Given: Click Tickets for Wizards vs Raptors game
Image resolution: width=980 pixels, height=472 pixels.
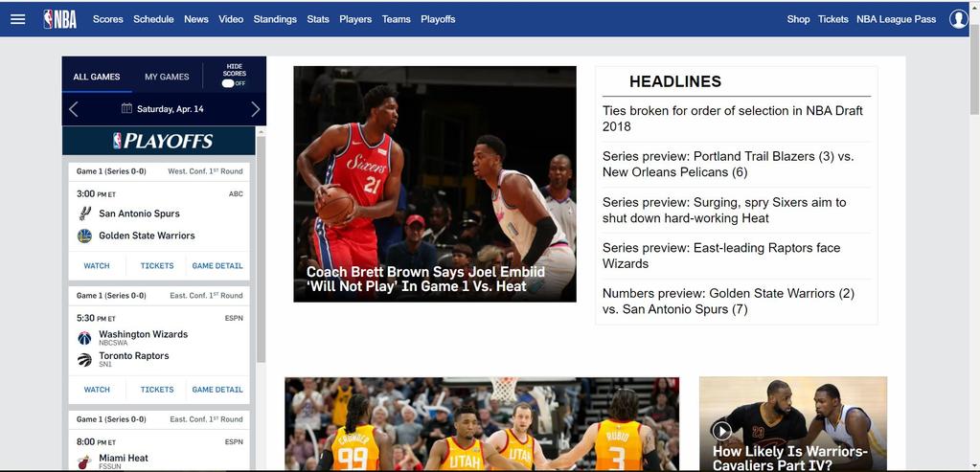Looking at the screenshot, I should [x=157, y=390].
